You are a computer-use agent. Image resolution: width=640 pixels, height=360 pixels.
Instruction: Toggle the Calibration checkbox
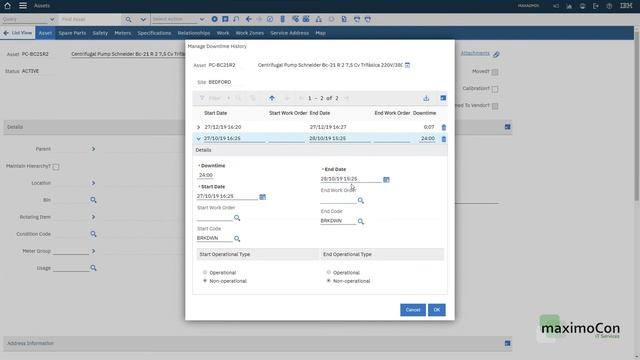[x=495, y=89]
